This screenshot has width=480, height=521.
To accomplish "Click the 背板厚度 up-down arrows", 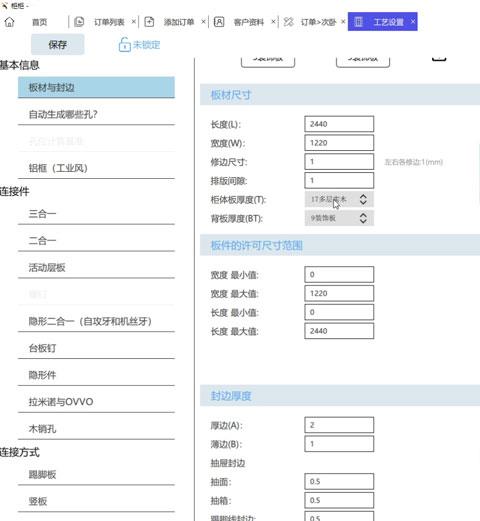I will [x=363, y=218].
